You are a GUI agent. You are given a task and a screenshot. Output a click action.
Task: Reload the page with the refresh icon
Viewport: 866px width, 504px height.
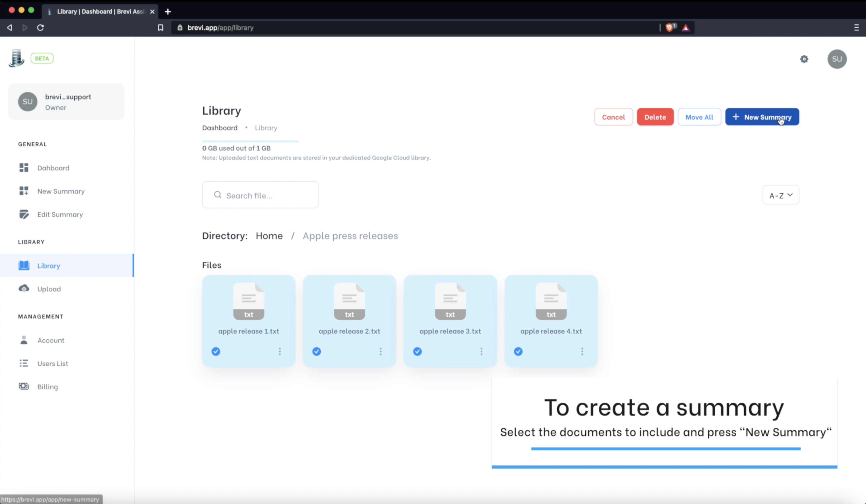(x=40, y=27)
